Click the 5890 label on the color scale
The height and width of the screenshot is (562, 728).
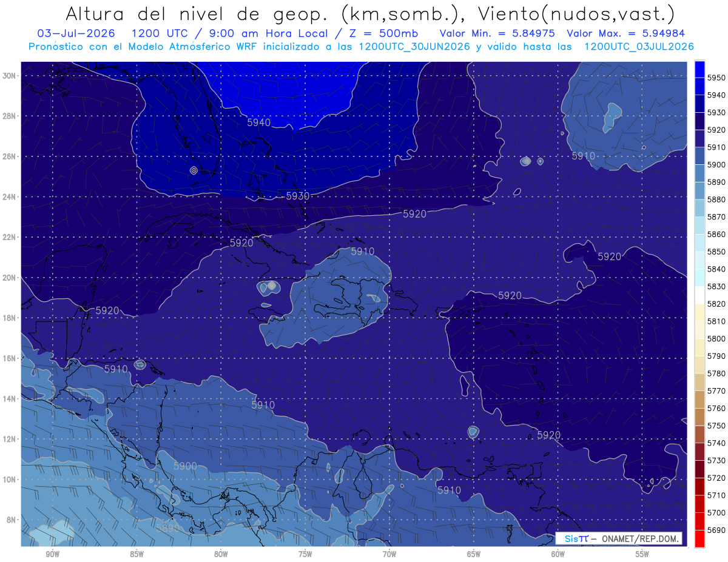[716, 182]
